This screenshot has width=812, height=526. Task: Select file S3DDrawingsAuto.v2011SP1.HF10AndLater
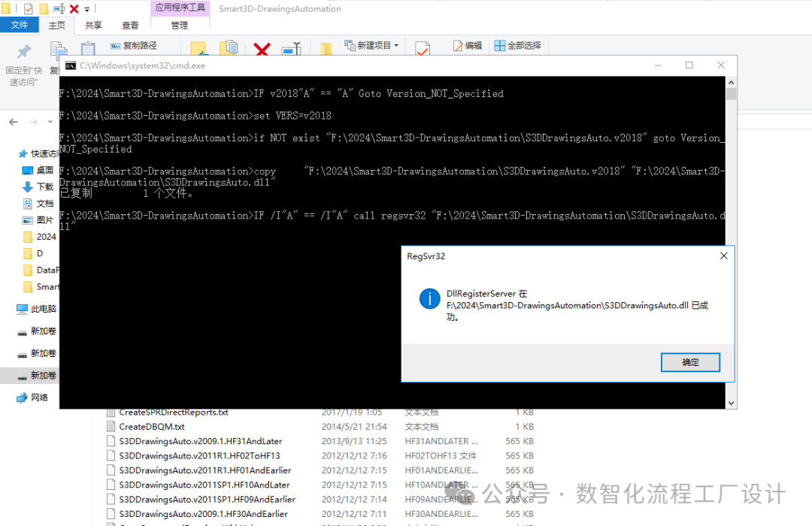205,485
